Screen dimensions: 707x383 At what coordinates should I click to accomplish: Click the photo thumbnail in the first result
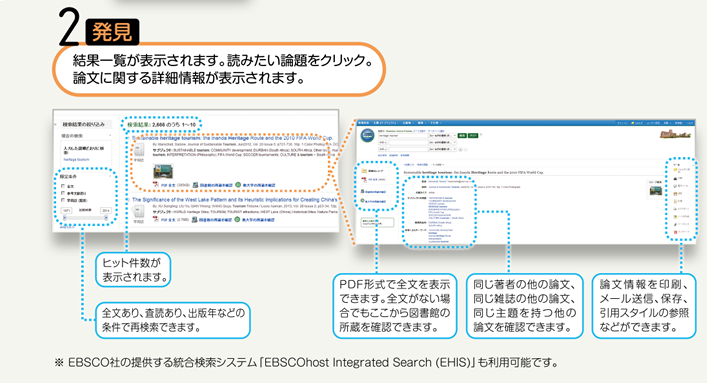(x=163, y=172)
